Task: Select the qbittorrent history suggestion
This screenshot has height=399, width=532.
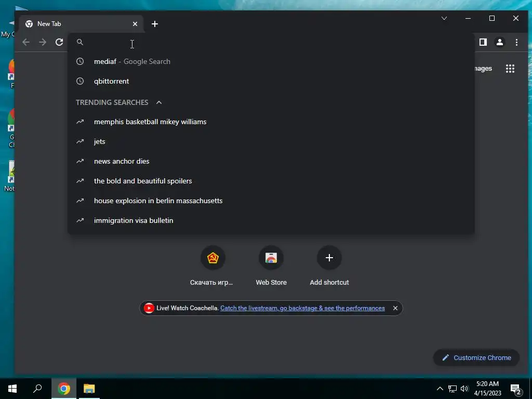Action: 271,81
